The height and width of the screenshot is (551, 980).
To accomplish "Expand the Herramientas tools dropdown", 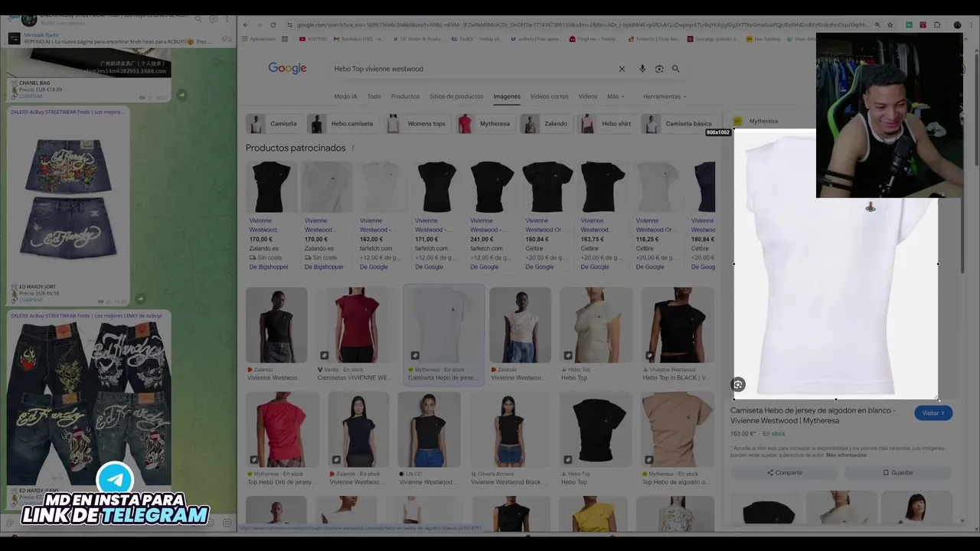I will tap(665, 96).
